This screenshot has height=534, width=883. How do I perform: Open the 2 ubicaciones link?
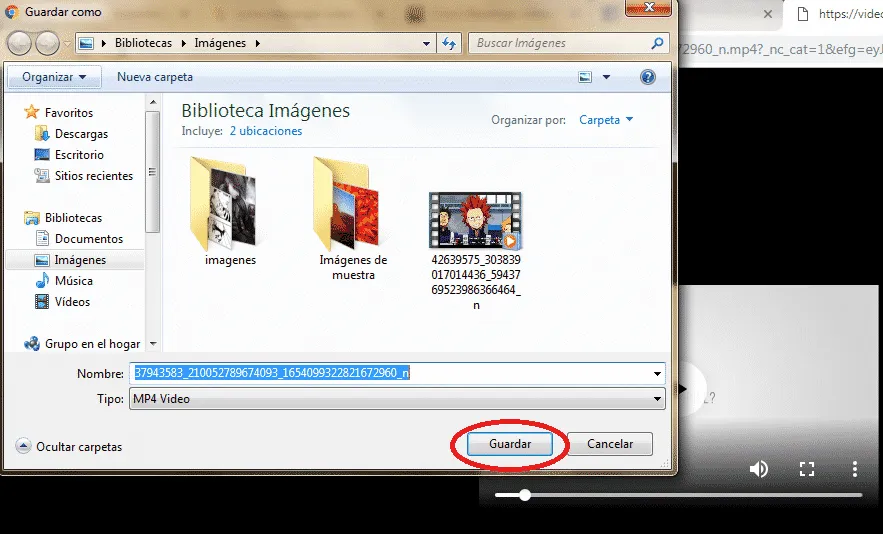(266, 131)
